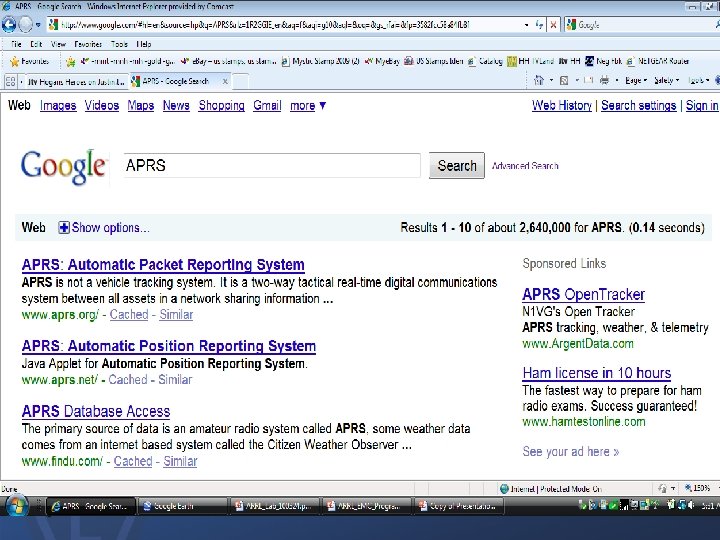This screenshot has width=720, height=540.
Task: Click the Google logo
Action: pos(63,167)
